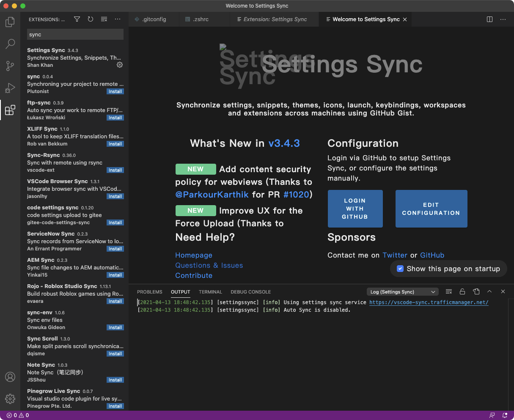The width and height of the screenshot is (514, 420).
Task: Install the Sync Scroll extension
Action: (x=115, y=354)
